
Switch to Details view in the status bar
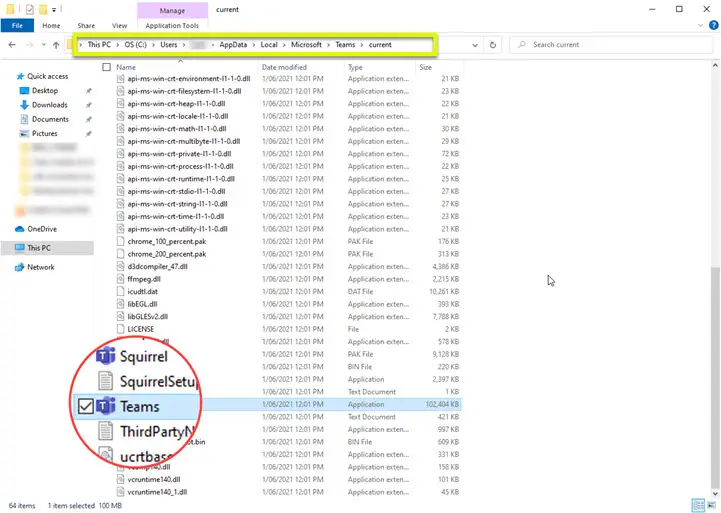coord(698,505)
